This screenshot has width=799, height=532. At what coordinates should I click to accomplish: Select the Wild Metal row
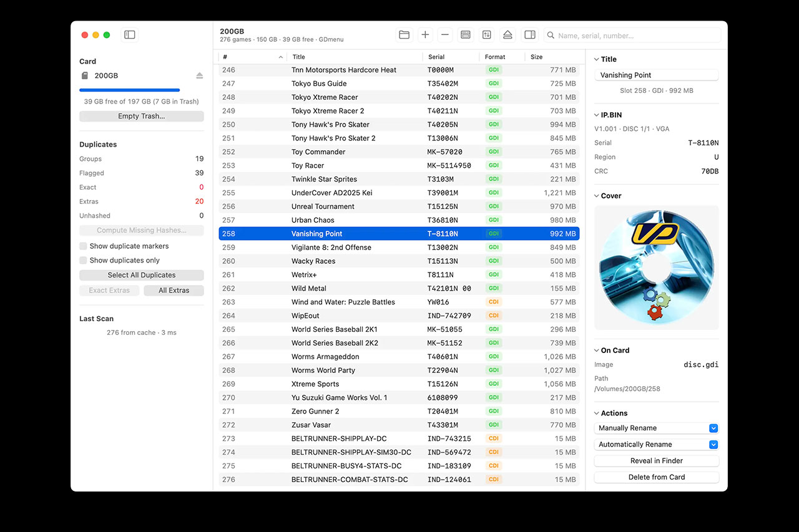(x=399, y=289)
